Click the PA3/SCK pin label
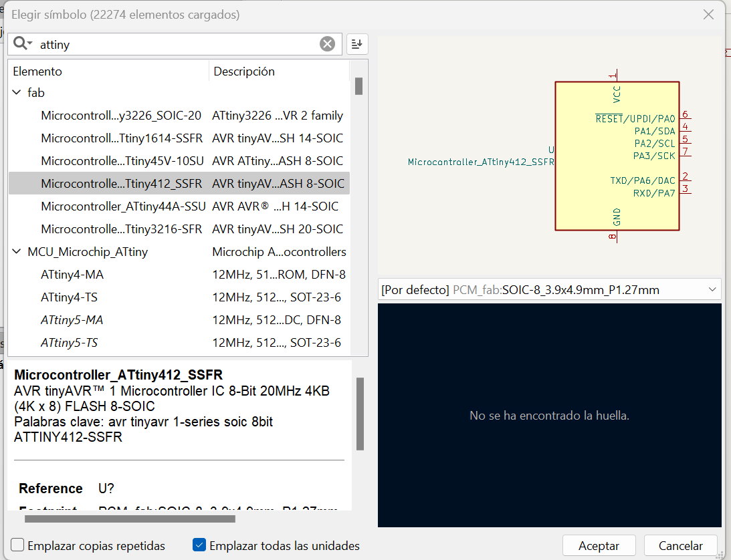731x560 pixels. click(654, 156)
